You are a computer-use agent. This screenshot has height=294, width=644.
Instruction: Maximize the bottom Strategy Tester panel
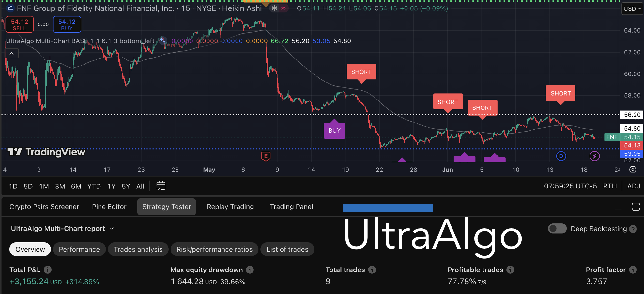636,207
